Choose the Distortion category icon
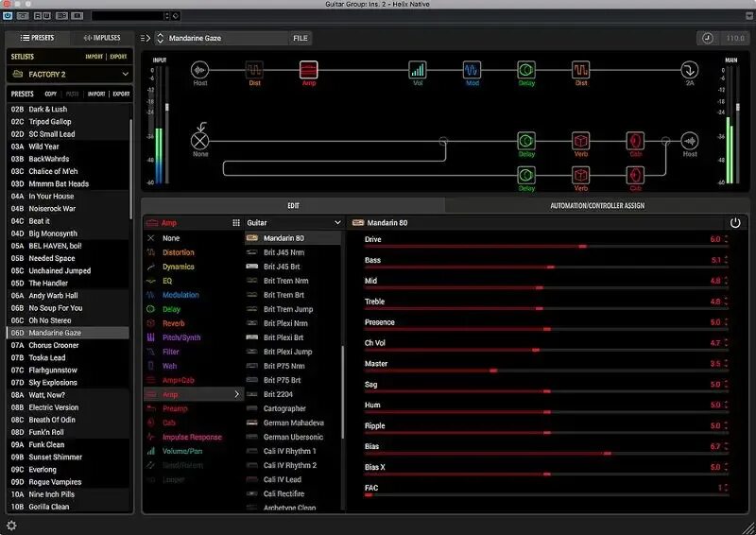 [151, 252]
